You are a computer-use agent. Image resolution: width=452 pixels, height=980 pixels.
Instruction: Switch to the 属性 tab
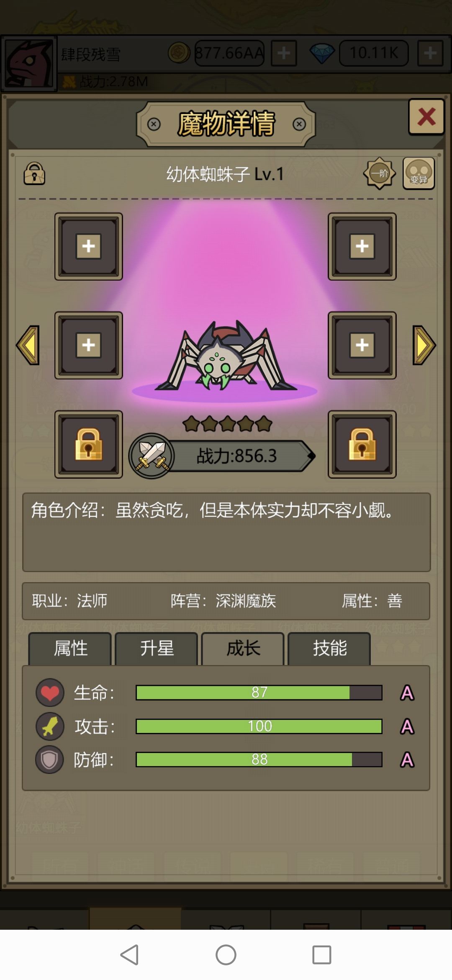point(70,648)
